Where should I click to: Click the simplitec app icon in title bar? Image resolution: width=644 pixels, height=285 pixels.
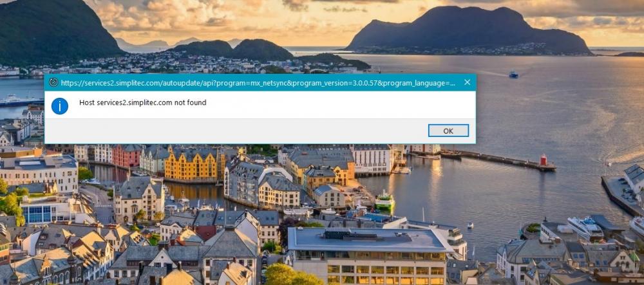point(53,83)
